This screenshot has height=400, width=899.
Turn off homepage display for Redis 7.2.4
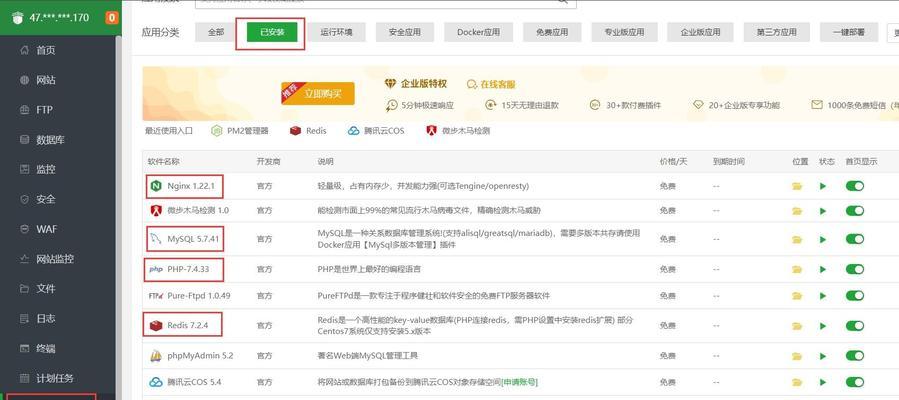click(x=854, y=326)
